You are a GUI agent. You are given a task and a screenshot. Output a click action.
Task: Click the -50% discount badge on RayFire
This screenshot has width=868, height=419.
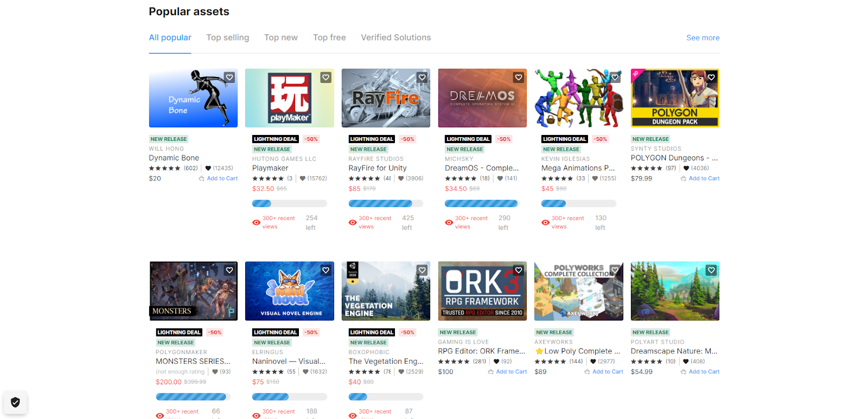click(408, 139)
